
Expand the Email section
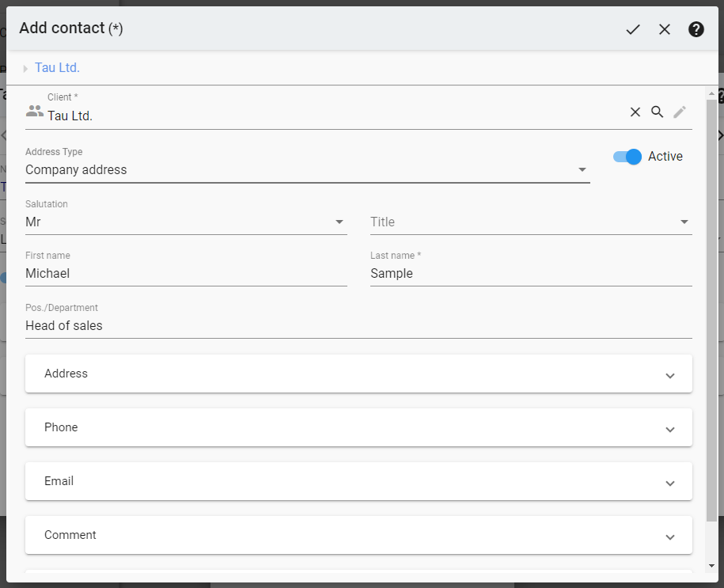point(669,482)
